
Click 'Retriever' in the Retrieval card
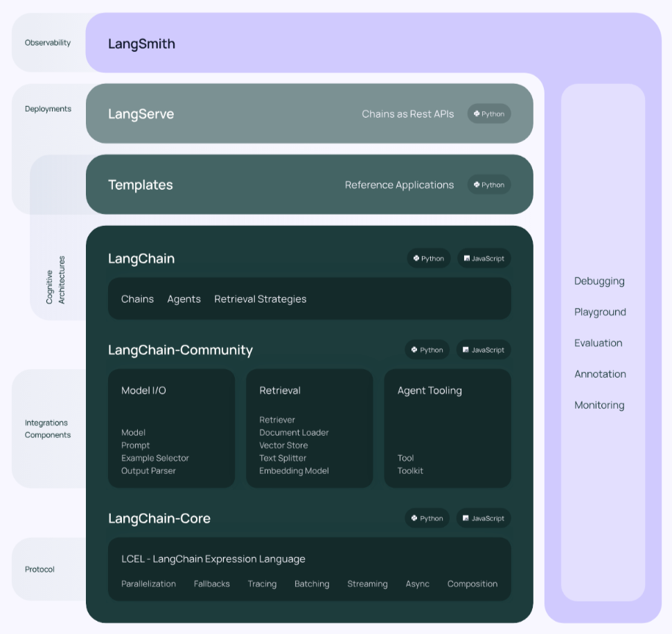pos(277,420)
